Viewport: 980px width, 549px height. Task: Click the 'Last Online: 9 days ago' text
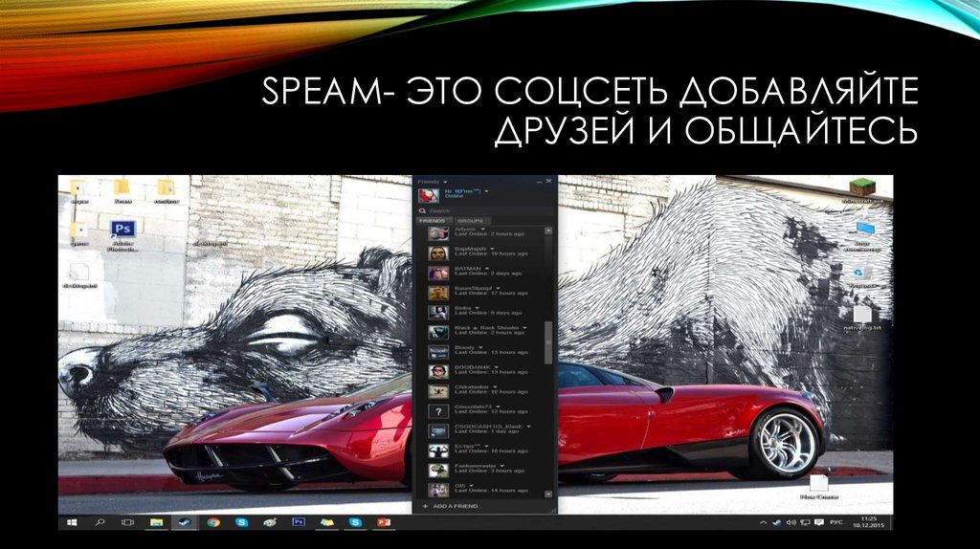click(488, 313)
